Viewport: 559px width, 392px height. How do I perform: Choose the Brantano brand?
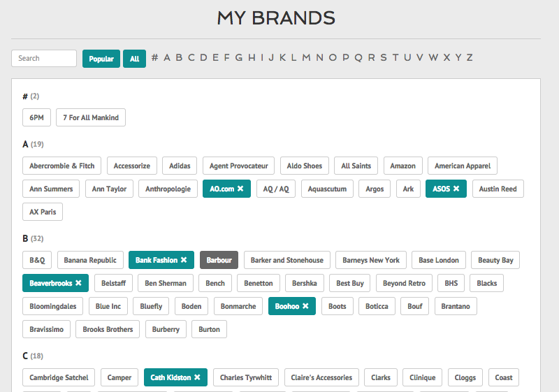pos(456,307)
